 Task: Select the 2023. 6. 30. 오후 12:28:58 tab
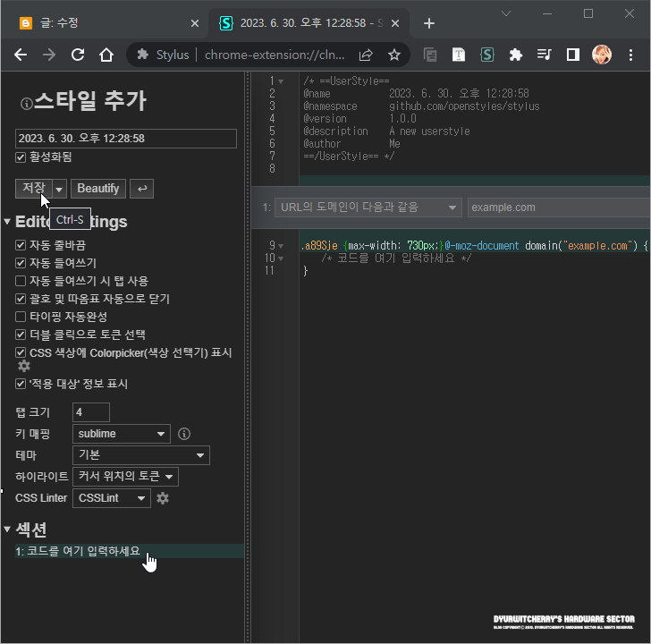tap(309, 23)
